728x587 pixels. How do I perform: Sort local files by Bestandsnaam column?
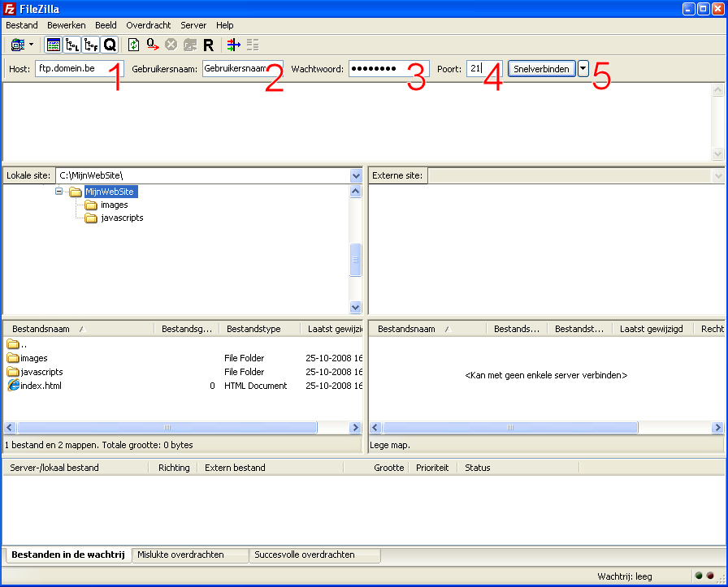tap(79, 329)
